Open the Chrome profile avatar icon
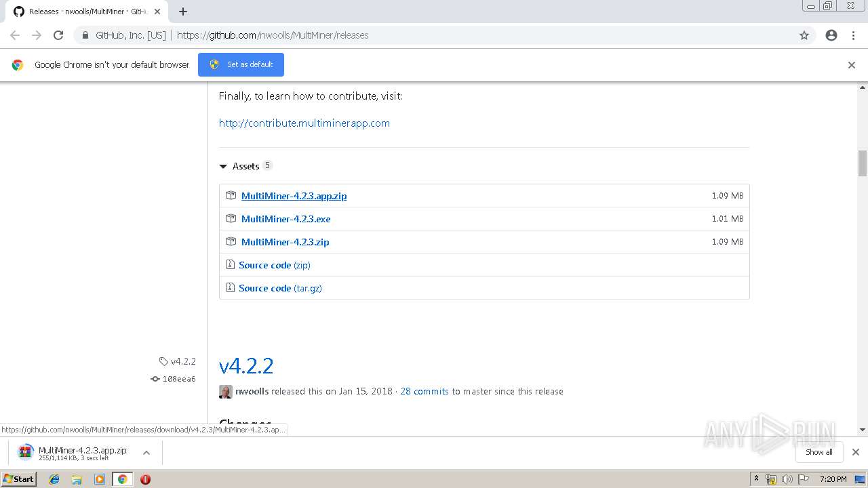Image resolution: width=868 pixels, height=488 pixels. tap(831, 35)
